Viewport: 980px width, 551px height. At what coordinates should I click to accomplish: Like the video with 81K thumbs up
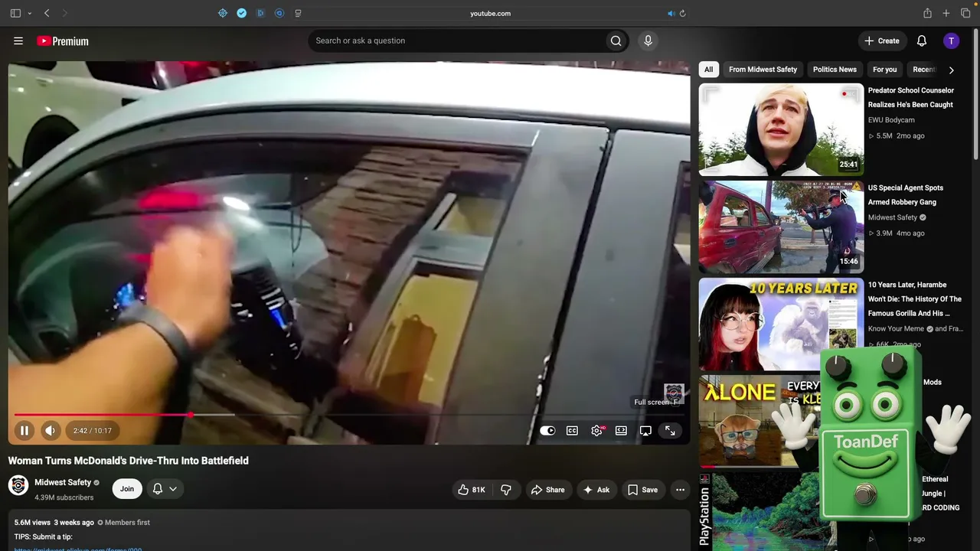tap(472, 490)
